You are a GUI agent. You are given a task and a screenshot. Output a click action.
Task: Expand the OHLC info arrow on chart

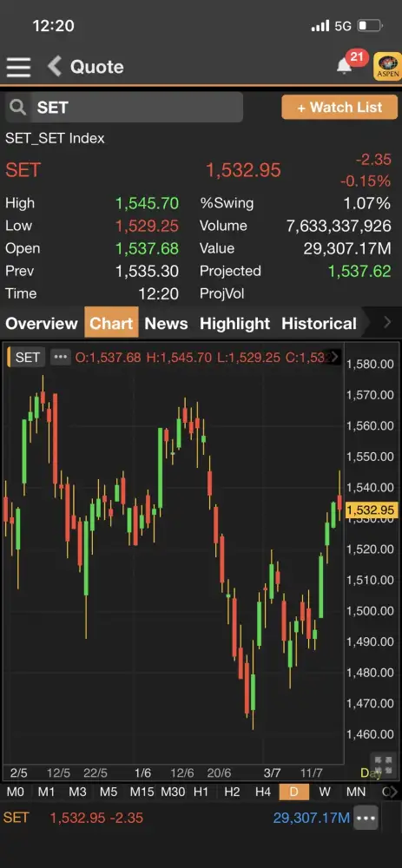pos(335,357)
